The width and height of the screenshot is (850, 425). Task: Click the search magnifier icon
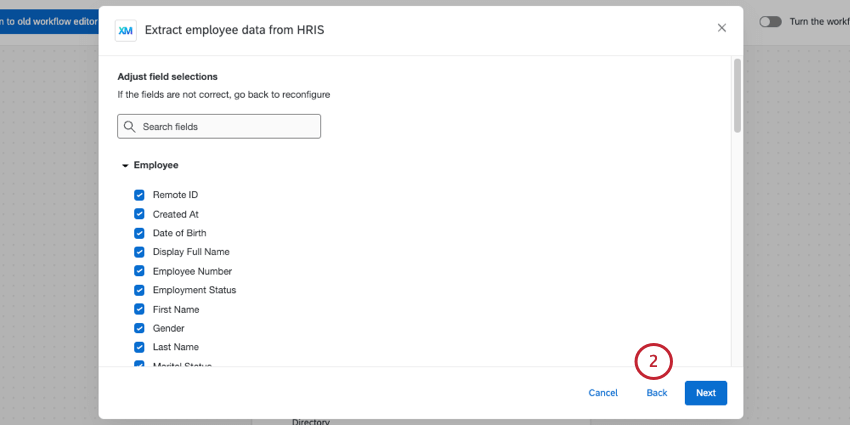pos(130,127)
